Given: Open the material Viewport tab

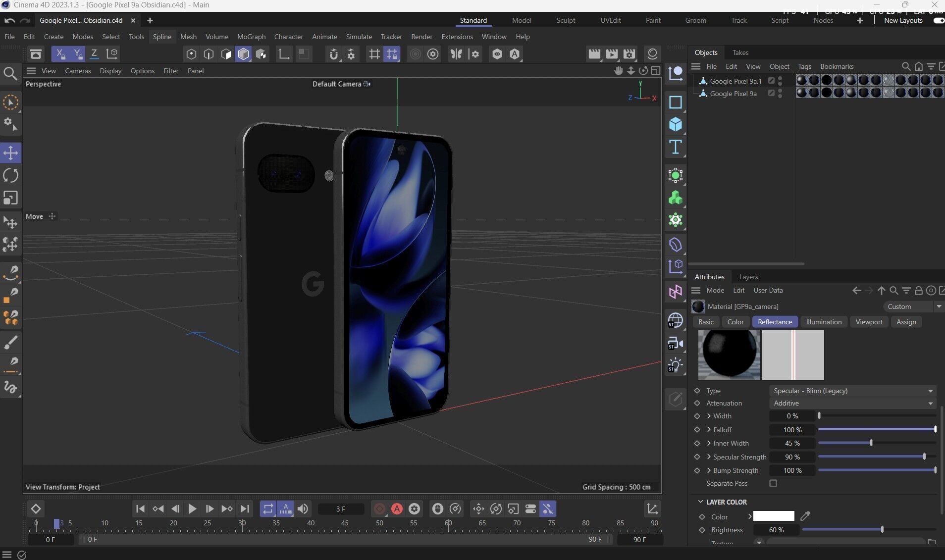Looking at the screenshot, I should tap(869, 322).
